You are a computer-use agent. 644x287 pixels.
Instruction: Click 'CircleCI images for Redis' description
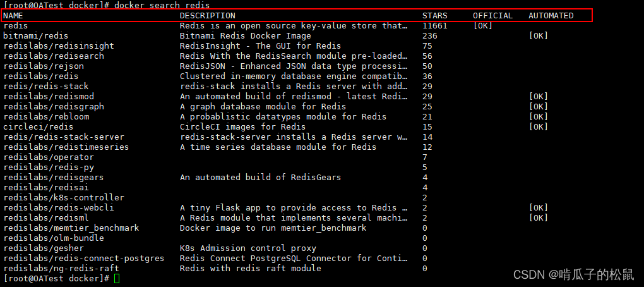(242, 126)
